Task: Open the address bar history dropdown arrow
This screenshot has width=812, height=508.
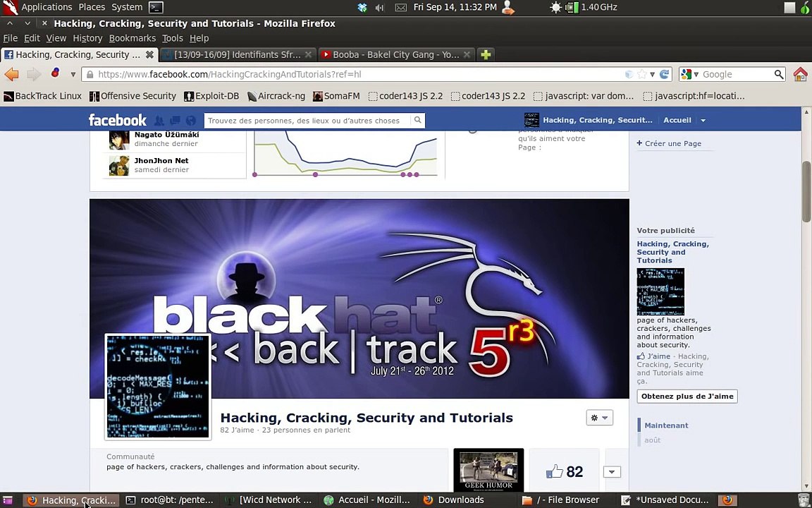Action: [x=653, y=75]
